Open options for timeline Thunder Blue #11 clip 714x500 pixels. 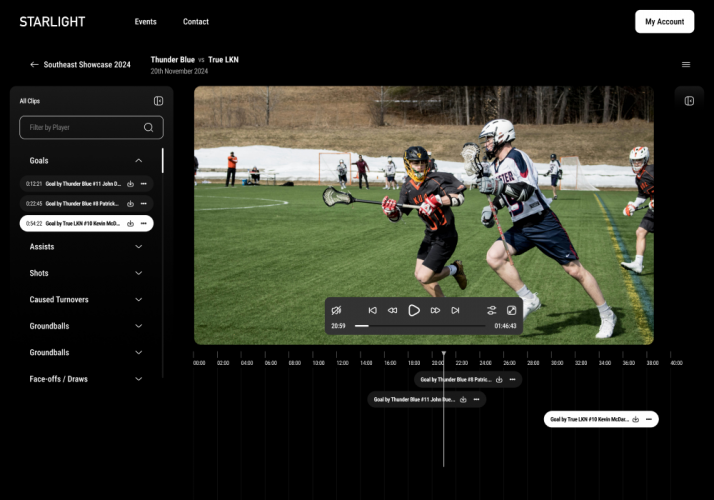(476, 399)
